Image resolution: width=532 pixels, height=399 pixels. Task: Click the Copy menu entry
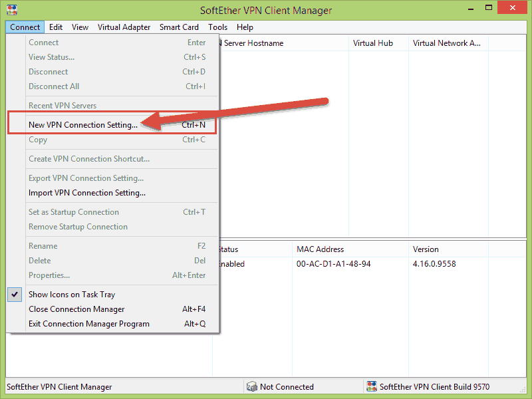pyautogui.click(x=112, y=140)
